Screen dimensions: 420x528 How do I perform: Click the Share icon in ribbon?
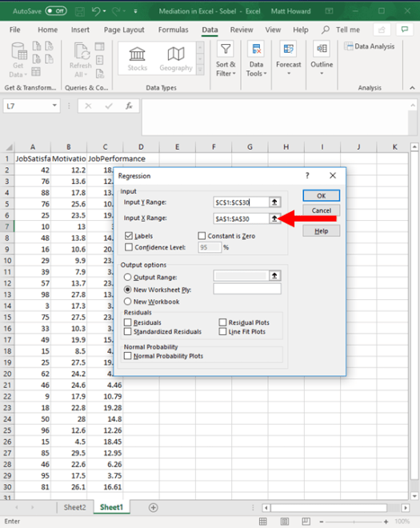click(382, 30)
